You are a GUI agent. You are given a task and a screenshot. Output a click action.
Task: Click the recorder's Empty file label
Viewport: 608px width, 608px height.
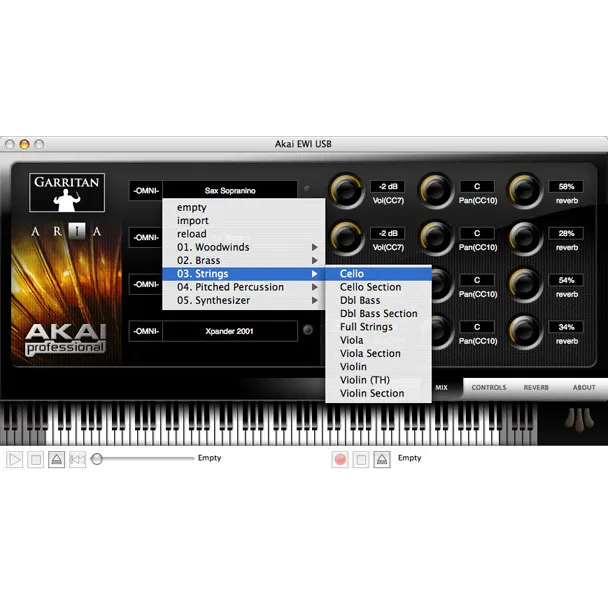point(409,458)
